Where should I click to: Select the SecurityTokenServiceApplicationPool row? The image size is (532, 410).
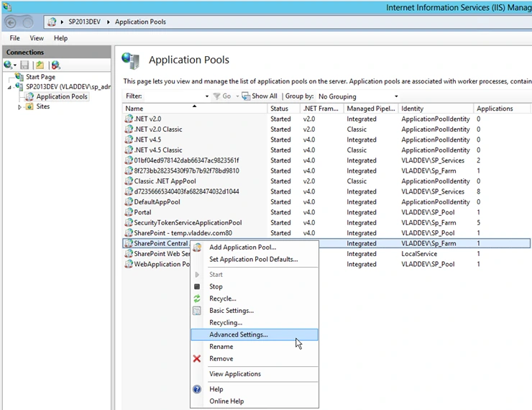[326, 223]
